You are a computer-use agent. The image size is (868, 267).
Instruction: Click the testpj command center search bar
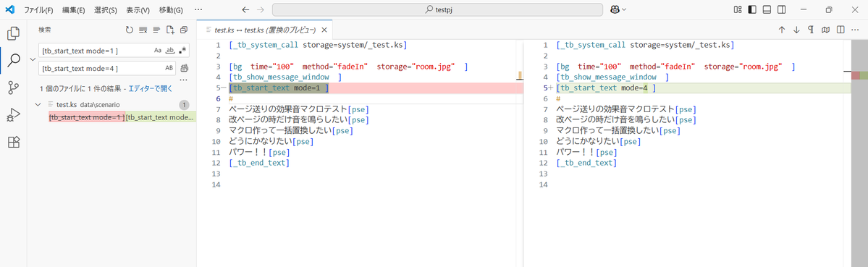tap(437, 10)
